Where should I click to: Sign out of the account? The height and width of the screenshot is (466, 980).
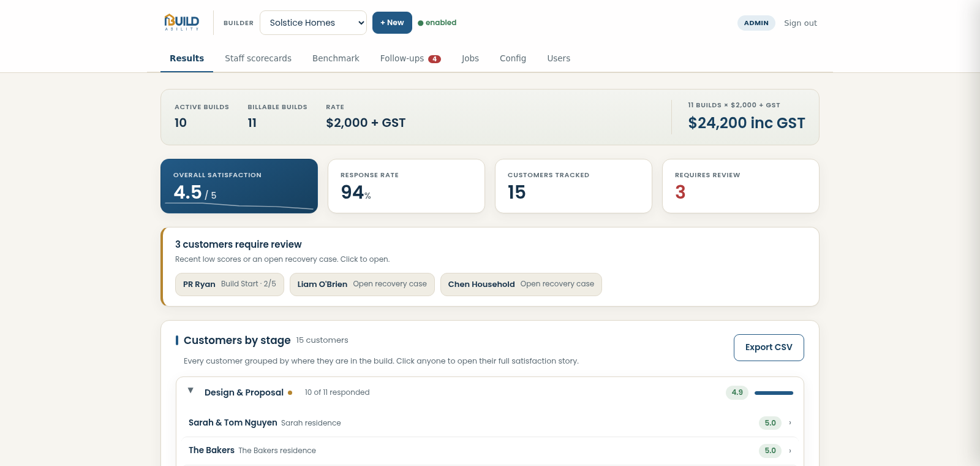[801, 23]
